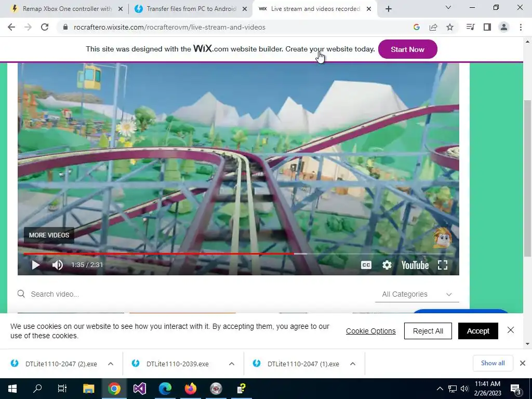Open system volume tray icon

pyautogui.click(x=464, y=389)
